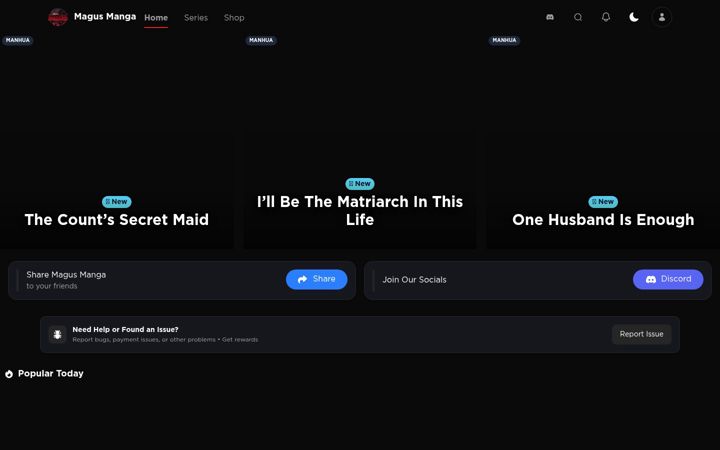Click the 'Share Magus Manga' text

point(66,275)
